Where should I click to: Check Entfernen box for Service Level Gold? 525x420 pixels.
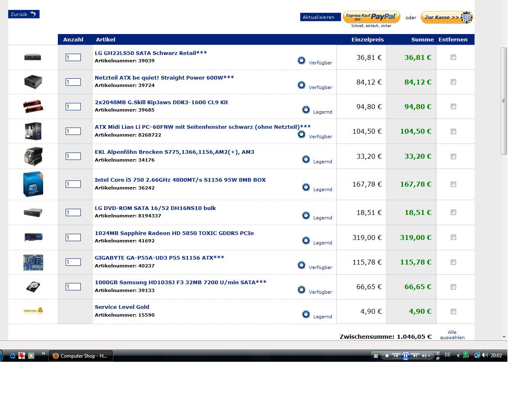pos(453,312)
